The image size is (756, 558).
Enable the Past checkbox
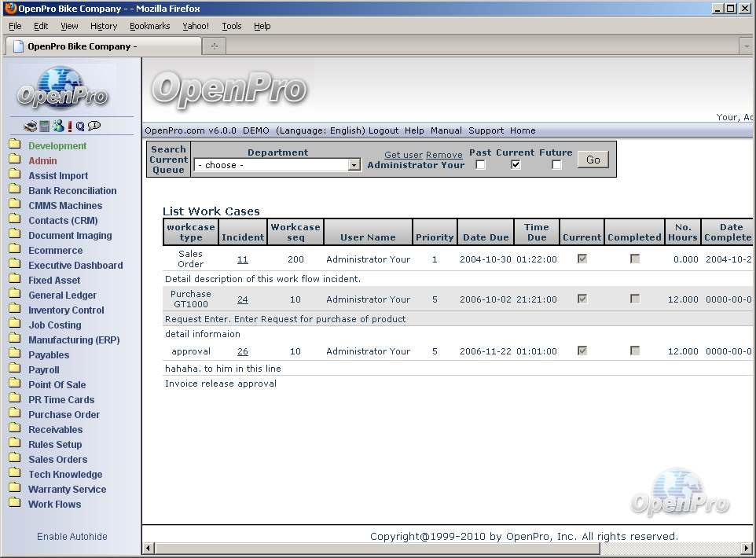click(x=481, y=165)
